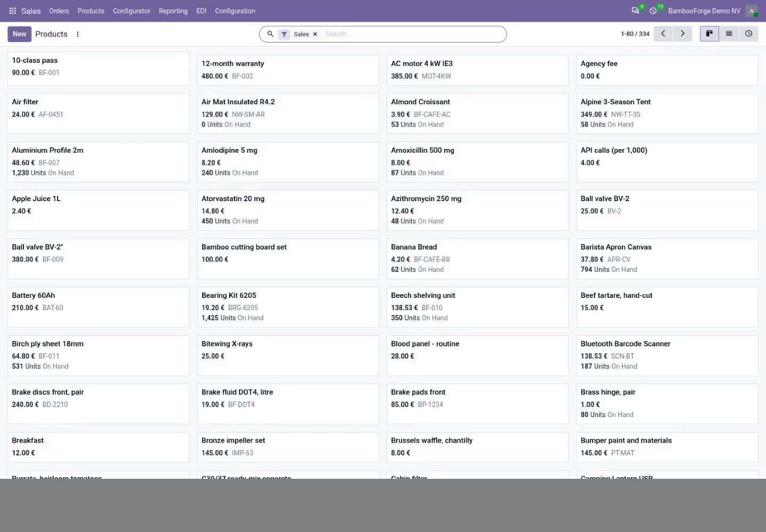Open the apps grid menu icon
This screenshot has width=766, height=532.
[x=13, y=11]
